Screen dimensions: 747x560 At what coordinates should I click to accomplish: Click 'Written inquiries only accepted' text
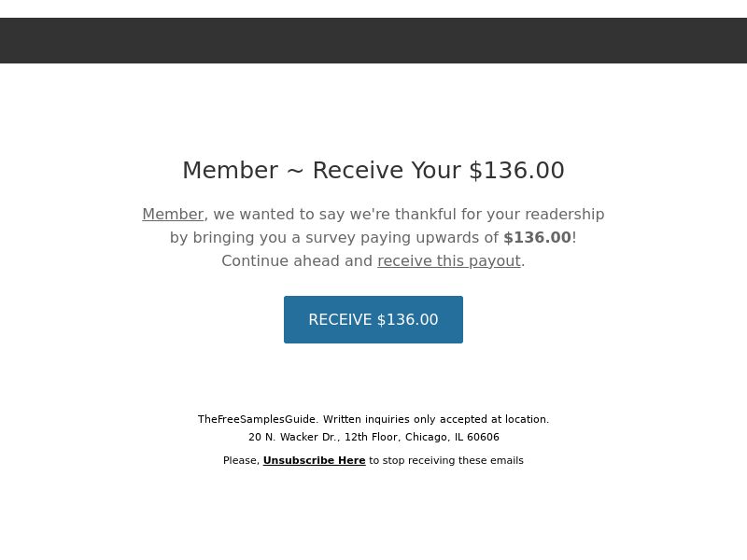pos(405,419)
